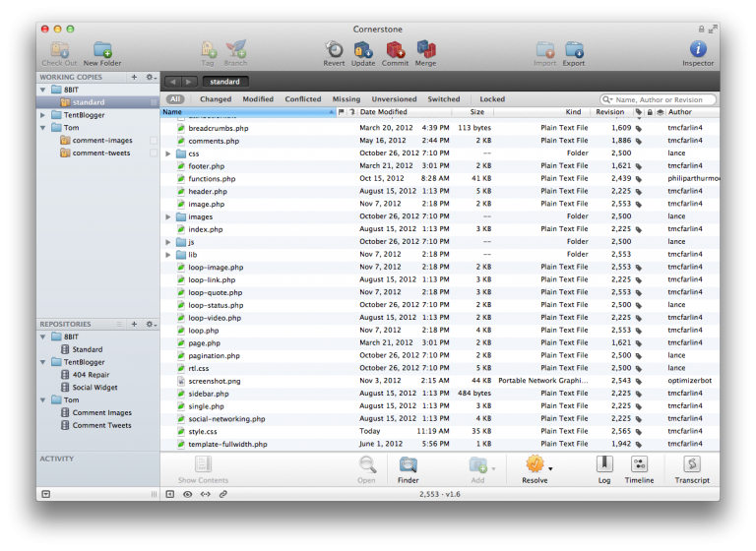Image resolution: width=756 pixels, height=551 pixels.
Task: Expand the images folder
Action: pos(167,216)
